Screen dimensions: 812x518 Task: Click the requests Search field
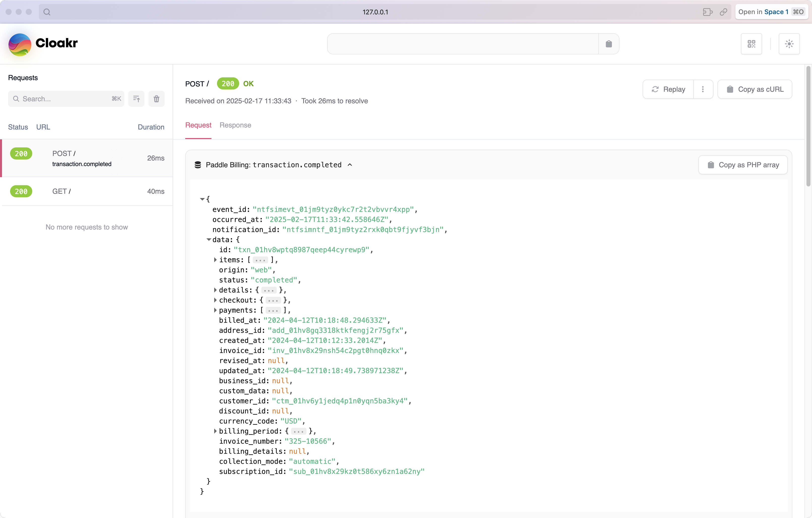click(x=66, y=99)
